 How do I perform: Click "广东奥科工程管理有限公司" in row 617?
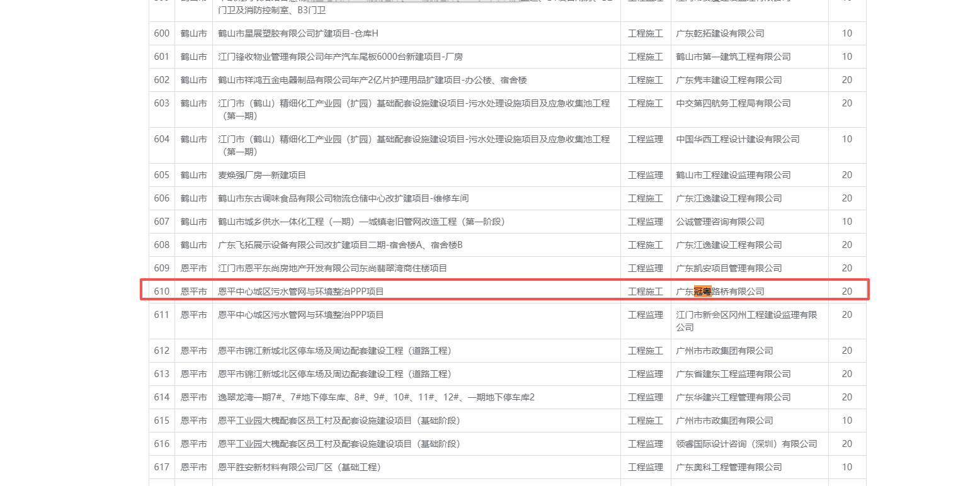pos(729,467)
